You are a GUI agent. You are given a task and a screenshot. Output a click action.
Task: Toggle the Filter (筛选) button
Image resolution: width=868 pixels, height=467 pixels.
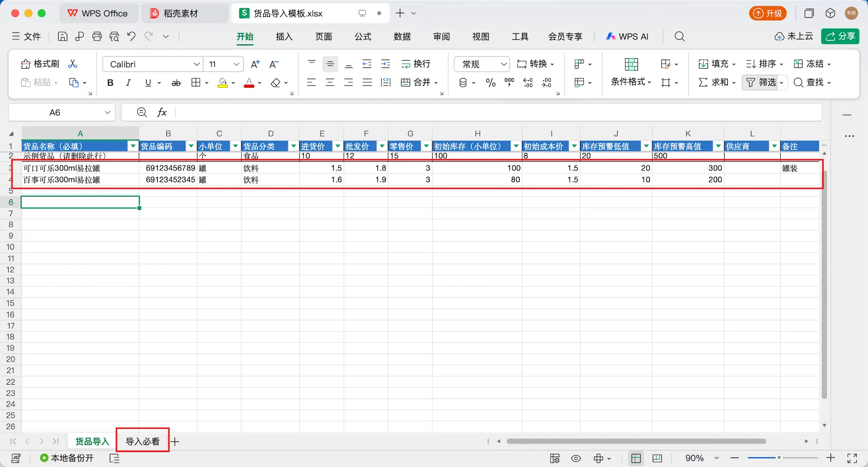tap(760, 82)
